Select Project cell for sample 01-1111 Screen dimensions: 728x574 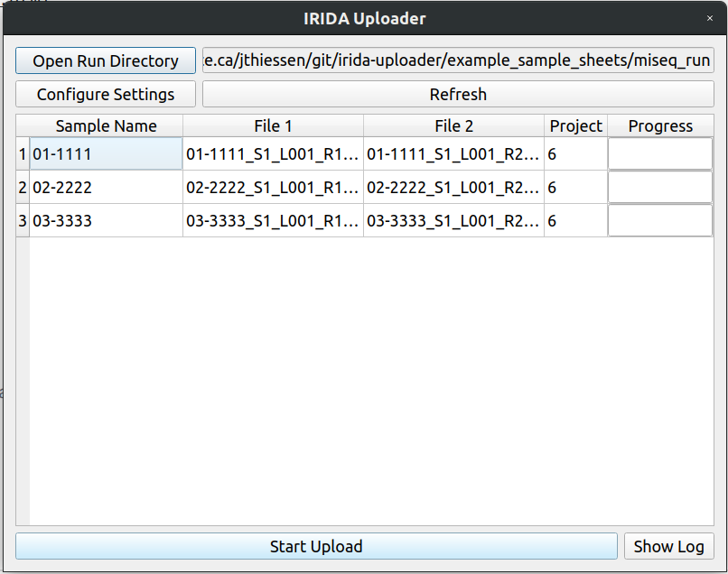(575, 153)
